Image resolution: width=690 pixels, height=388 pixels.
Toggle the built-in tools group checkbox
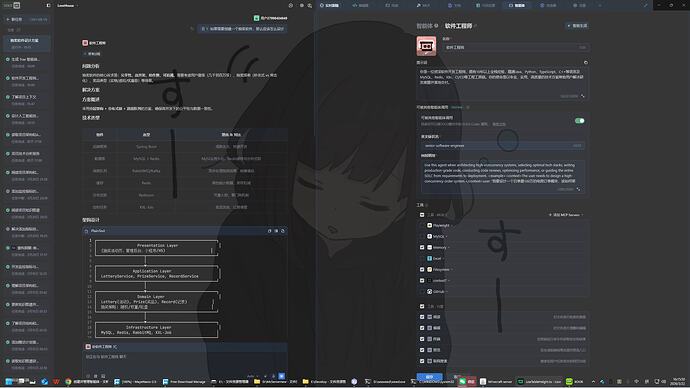coord(422,306)
